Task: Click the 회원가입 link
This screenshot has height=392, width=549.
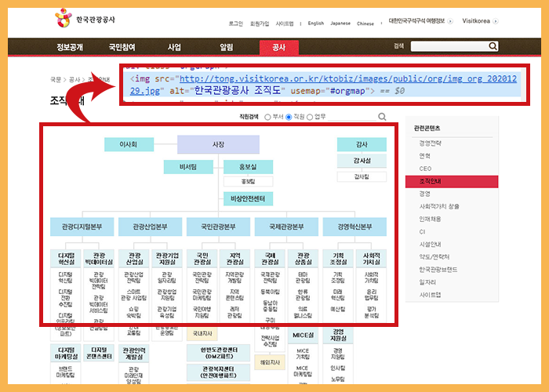Action: tap(260, 24)
